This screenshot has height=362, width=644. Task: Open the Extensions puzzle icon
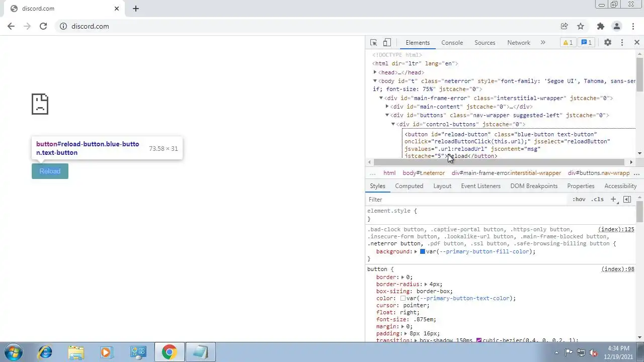pyautogui.click(x=600, y=26)
